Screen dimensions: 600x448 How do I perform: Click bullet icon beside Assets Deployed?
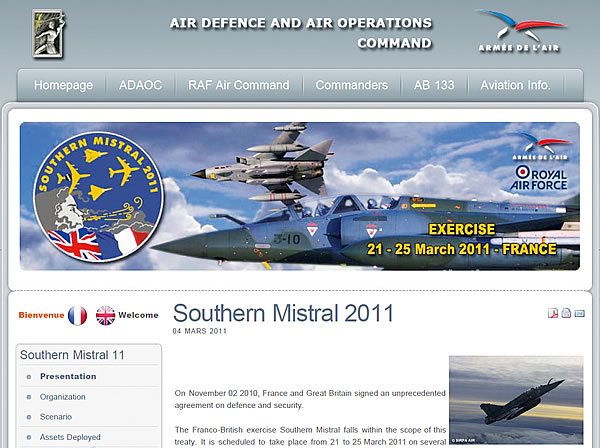point(29,437)
